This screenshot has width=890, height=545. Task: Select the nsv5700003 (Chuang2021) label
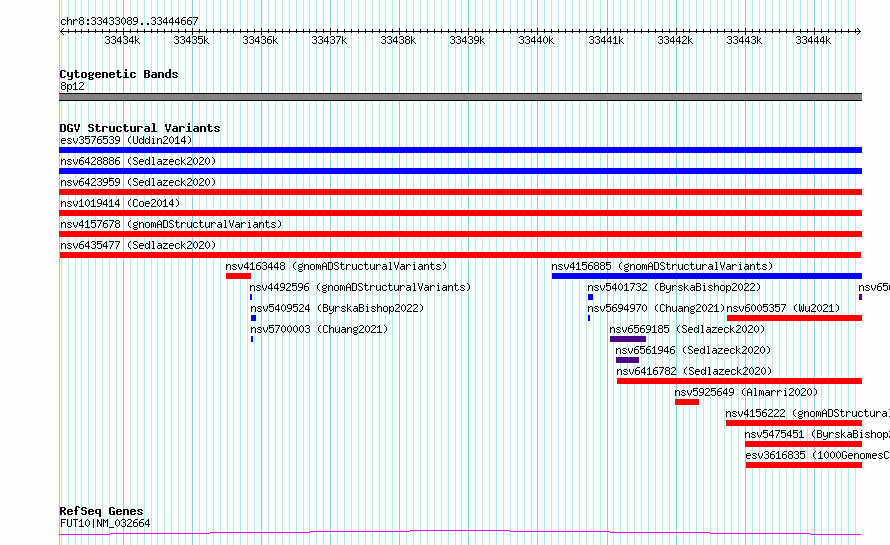[319, 329]
